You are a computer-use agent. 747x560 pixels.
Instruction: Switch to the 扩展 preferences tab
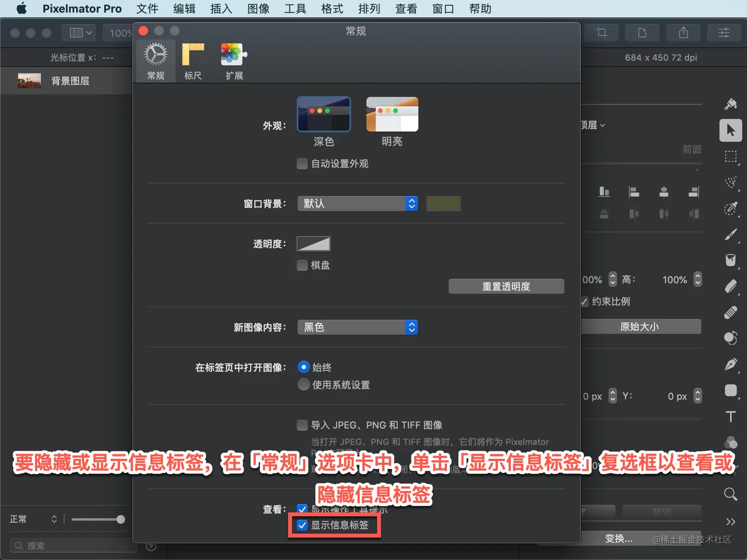point(234,61)
